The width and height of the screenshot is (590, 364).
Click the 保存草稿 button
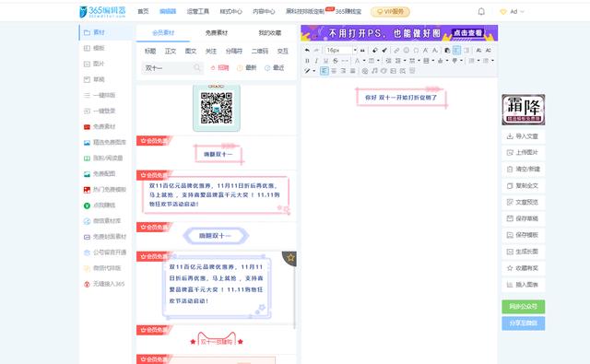pos(523,218)
